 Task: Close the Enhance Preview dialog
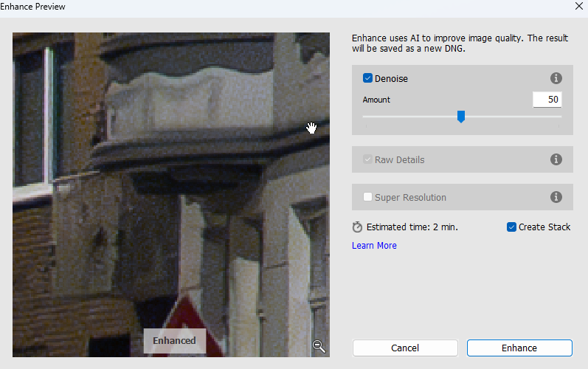(x=578, y=6)
